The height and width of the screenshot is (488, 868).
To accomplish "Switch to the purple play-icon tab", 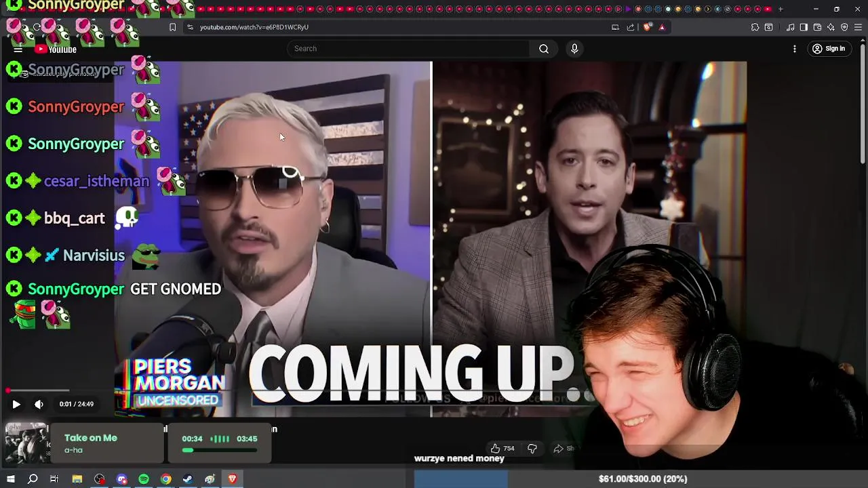I will pyautogui.click(x=628, y=9).
